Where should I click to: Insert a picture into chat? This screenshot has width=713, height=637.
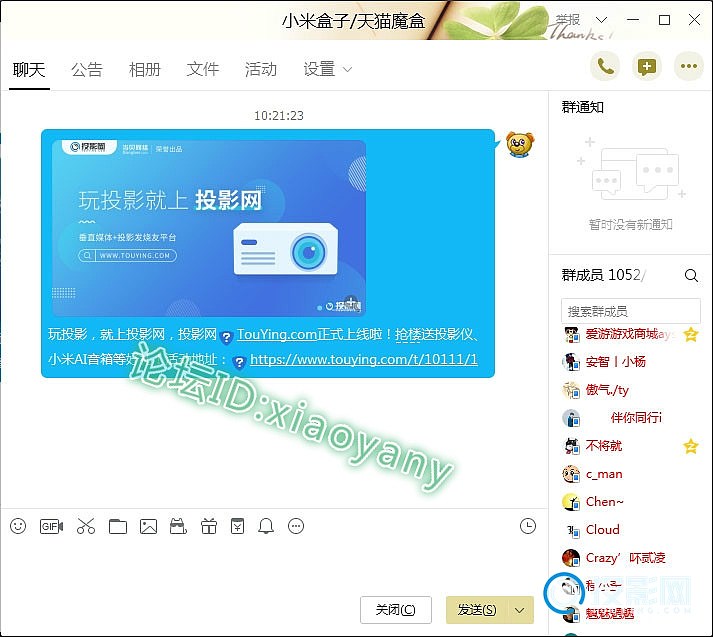(x=148, y=527)
